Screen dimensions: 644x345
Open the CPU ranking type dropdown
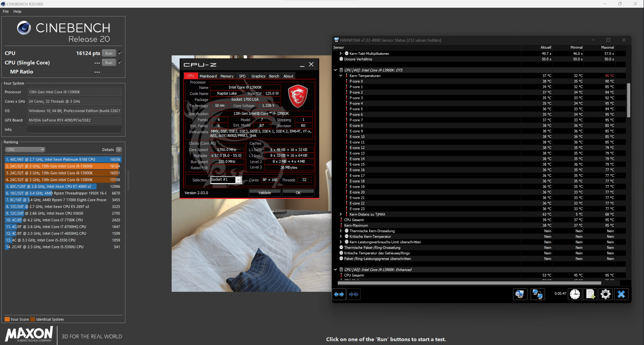[25, 150]
